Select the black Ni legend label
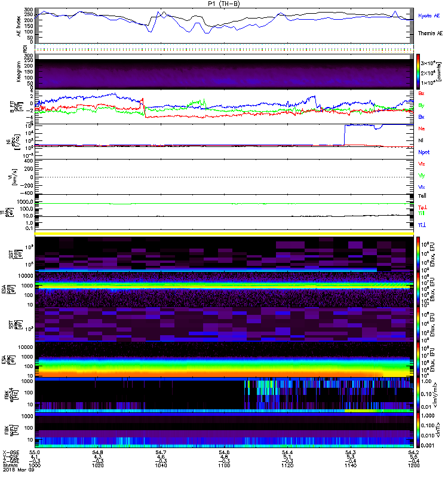The height and width of the screenshot is (478, 448). coord(421,140)
